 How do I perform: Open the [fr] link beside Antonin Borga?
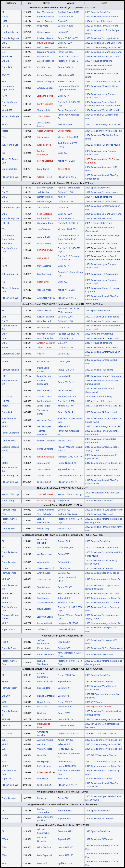(54, 343)
